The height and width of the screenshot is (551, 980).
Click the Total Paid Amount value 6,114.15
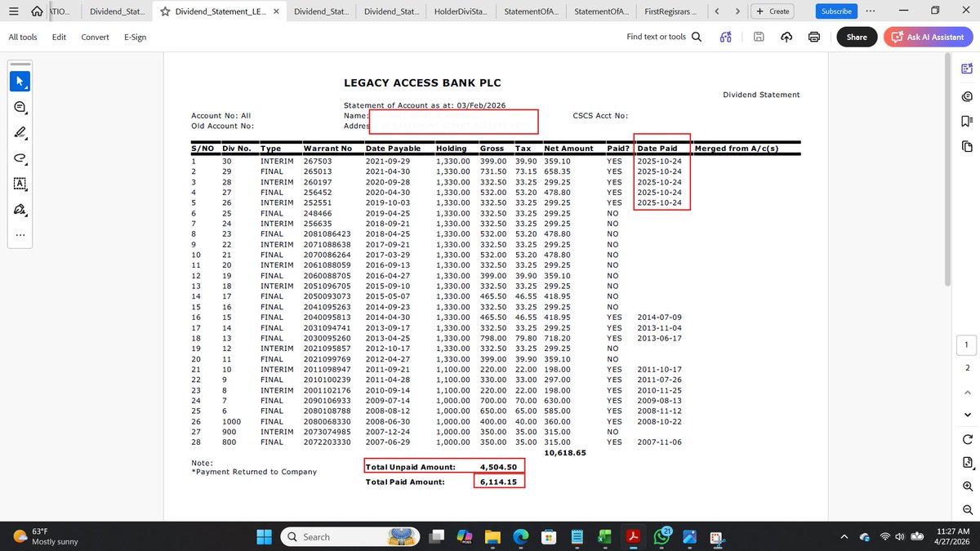point(497,482)
